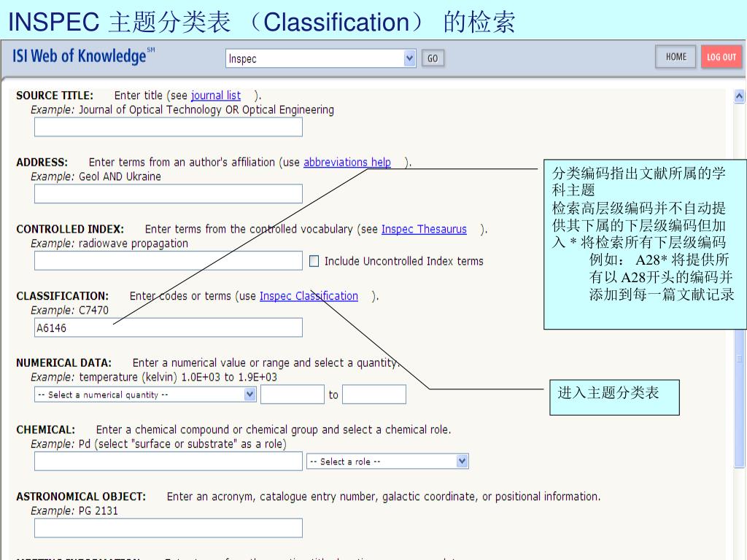
Task: Click the ISI Web of Knowledge logo
Action: [83, 55]
